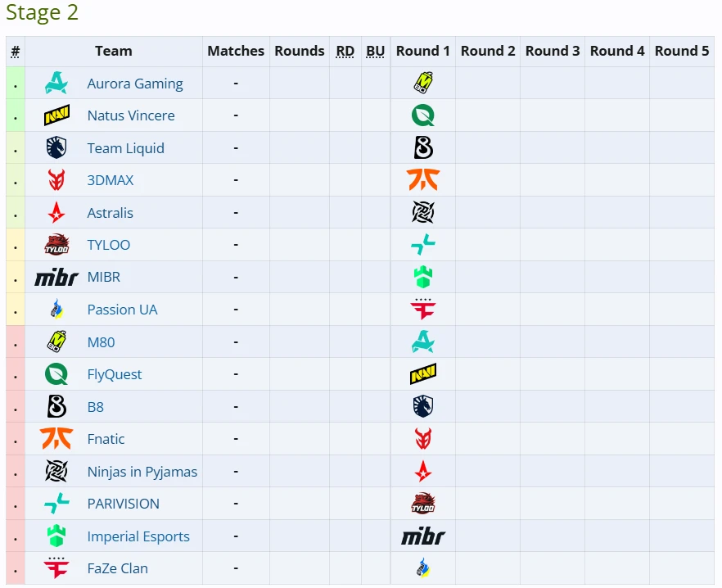Open the 3DMAX team link

(111, 180)
